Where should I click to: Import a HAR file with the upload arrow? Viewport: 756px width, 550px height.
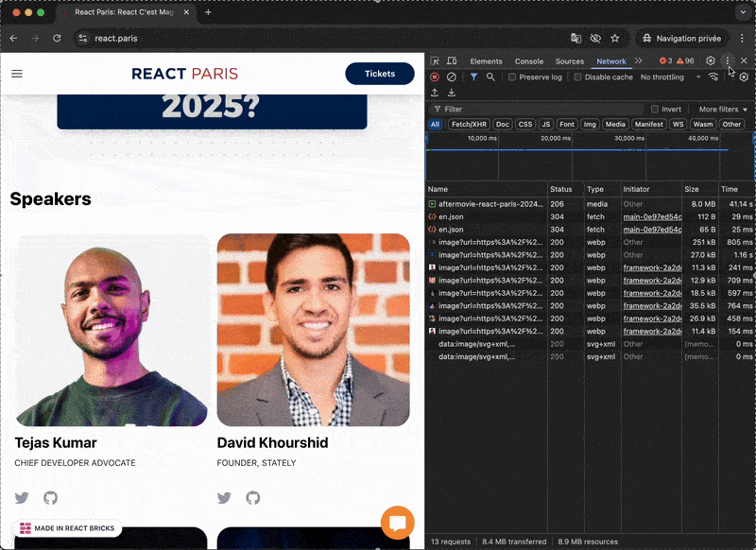pos(435,92)
